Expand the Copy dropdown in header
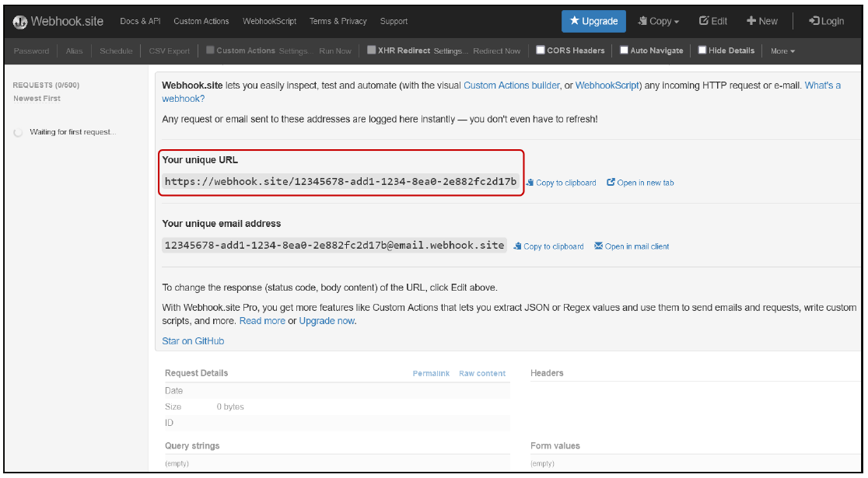Image resolution: width=868 pixels, height=478 pixels. coord(658,21)
